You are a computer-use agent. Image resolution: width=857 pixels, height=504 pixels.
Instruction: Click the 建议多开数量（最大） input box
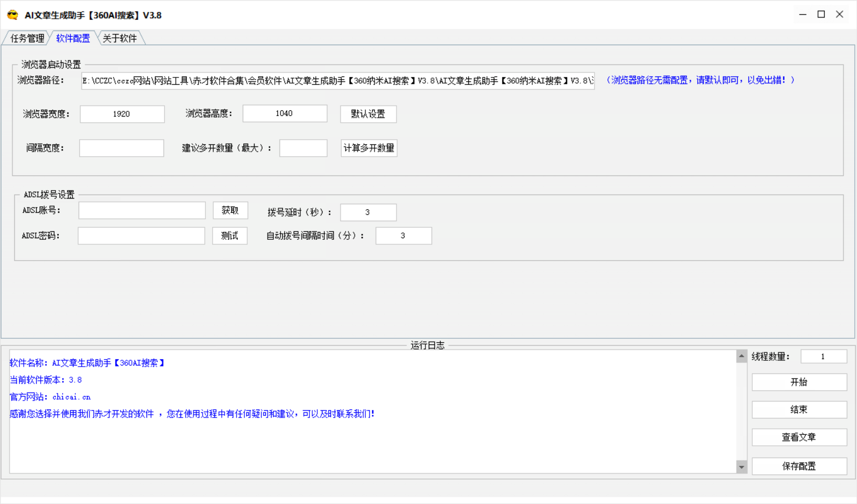click(x=303, y=148)
